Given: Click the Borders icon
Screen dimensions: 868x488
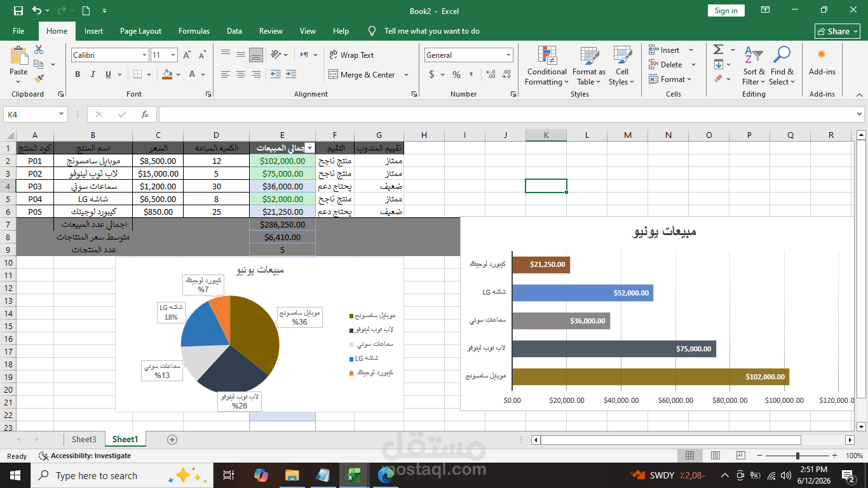Looking at the screenshot, I should 139,74.
